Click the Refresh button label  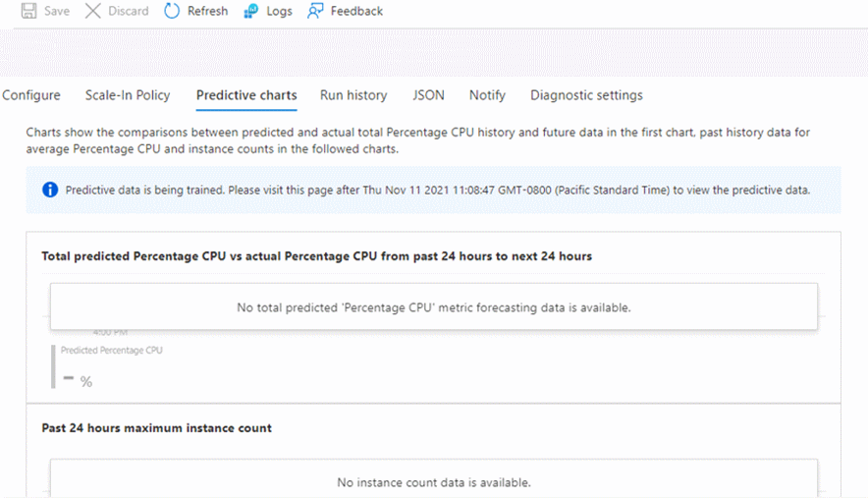click(207, 11)
